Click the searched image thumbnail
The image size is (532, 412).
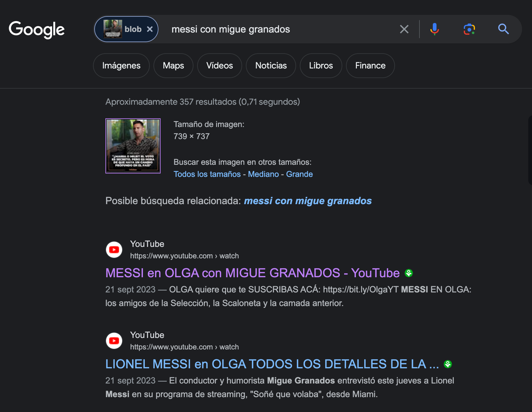click(x=133, y=146)
